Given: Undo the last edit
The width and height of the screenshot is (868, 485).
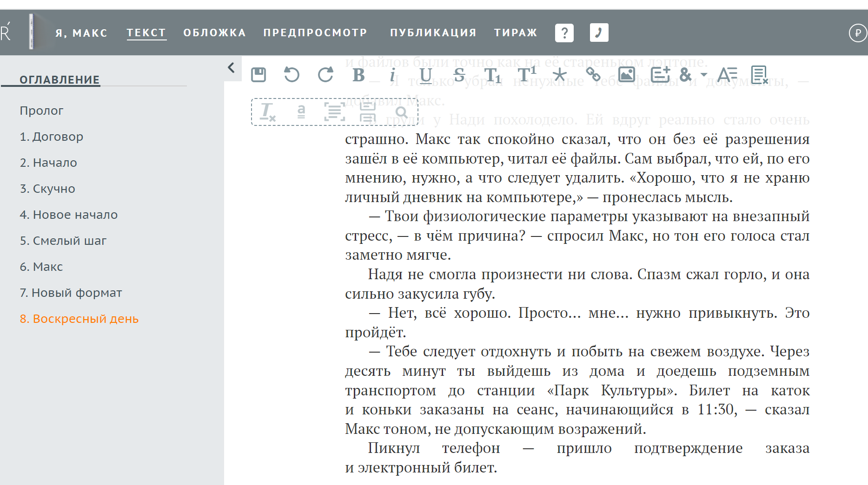Looking at the screenshot, I should [x=292, y=74].
